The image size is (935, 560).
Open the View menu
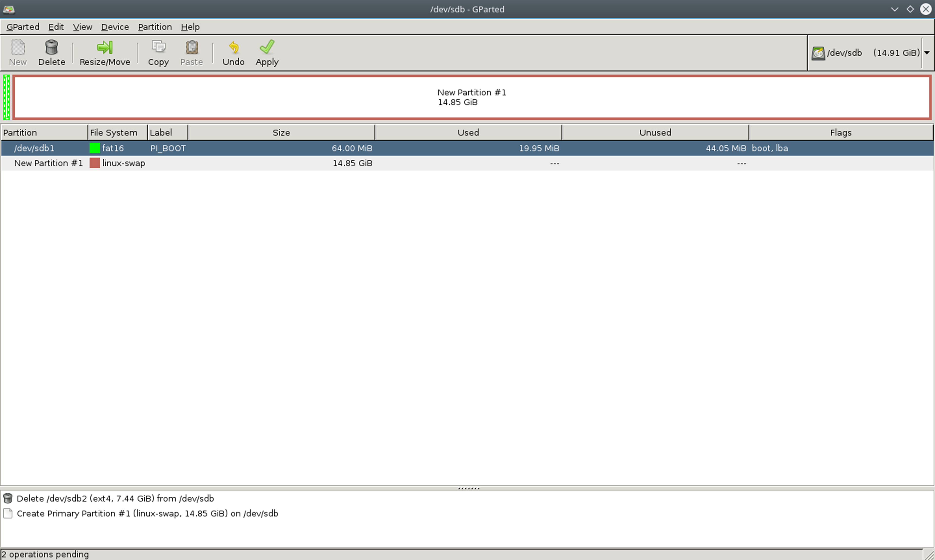click(x=82, y=27)
